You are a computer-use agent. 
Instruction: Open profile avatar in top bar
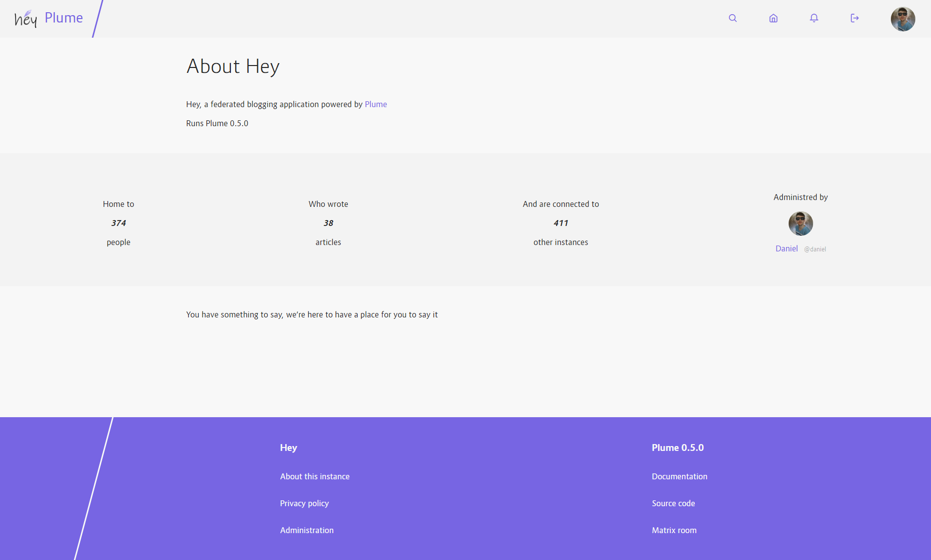(x=903, y=19)
